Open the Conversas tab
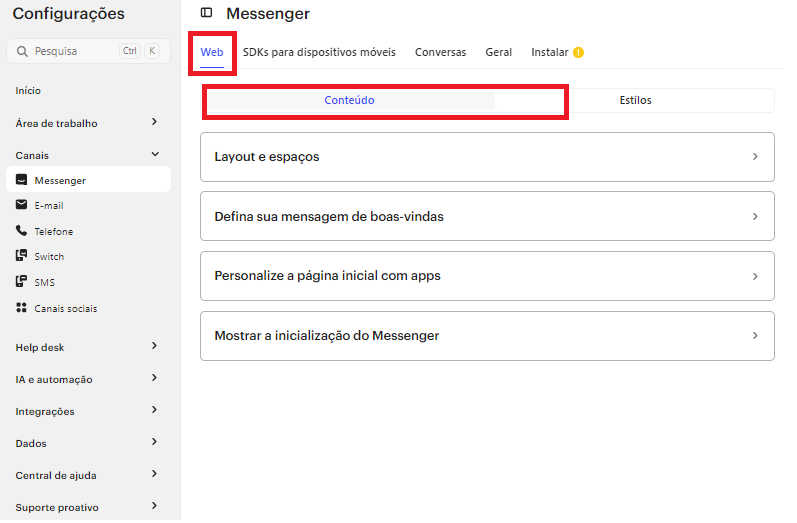 tap(440, 52)
